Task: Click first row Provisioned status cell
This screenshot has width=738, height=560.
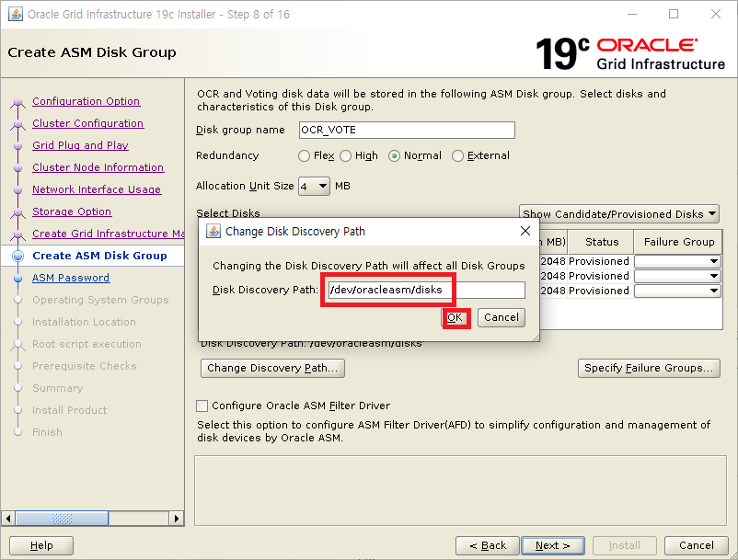Action: click(599, 261)
